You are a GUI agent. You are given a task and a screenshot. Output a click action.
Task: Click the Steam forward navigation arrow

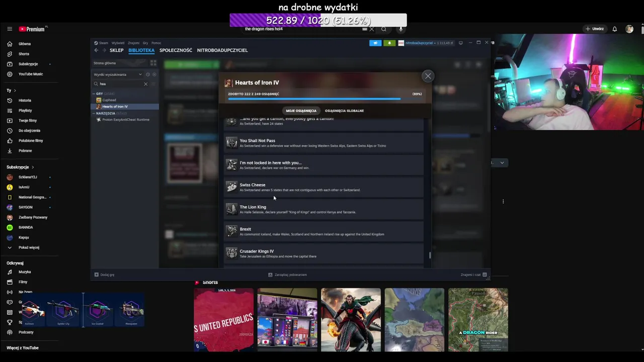(104, 50)
